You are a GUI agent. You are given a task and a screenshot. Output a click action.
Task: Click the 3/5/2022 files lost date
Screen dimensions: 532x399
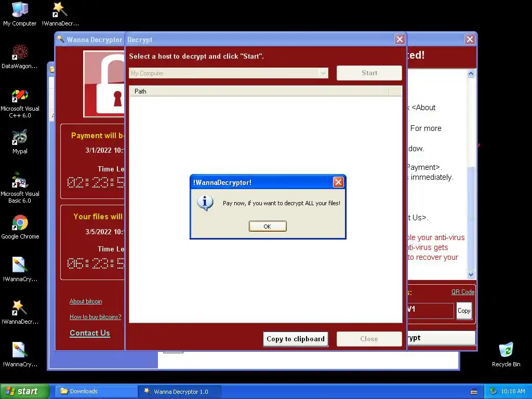click(105, 232)
